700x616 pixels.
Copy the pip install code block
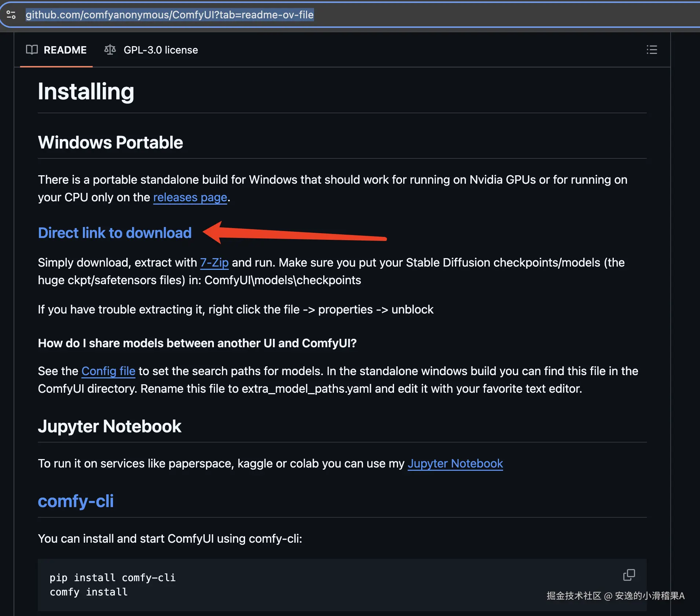tap(629, 575)
